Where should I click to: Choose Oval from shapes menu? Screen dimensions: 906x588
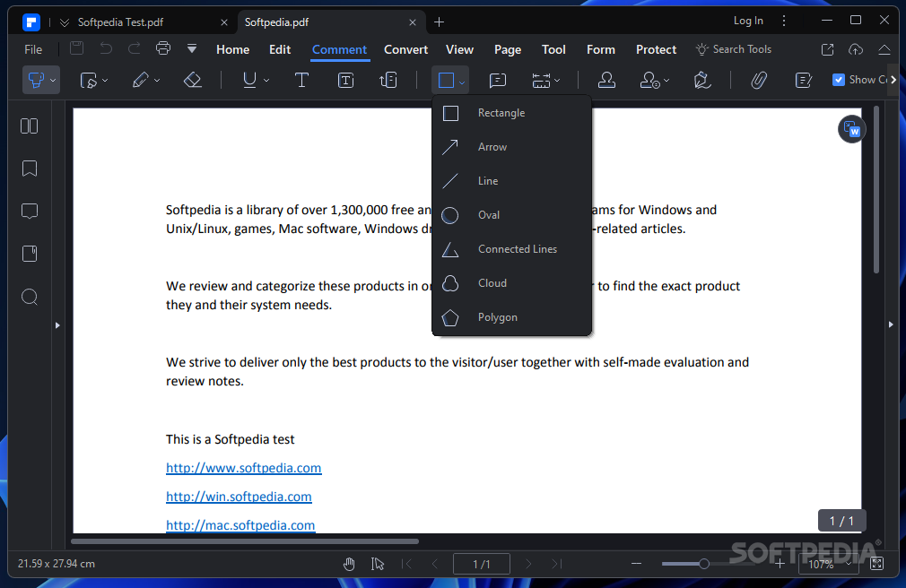coord(512,215)
